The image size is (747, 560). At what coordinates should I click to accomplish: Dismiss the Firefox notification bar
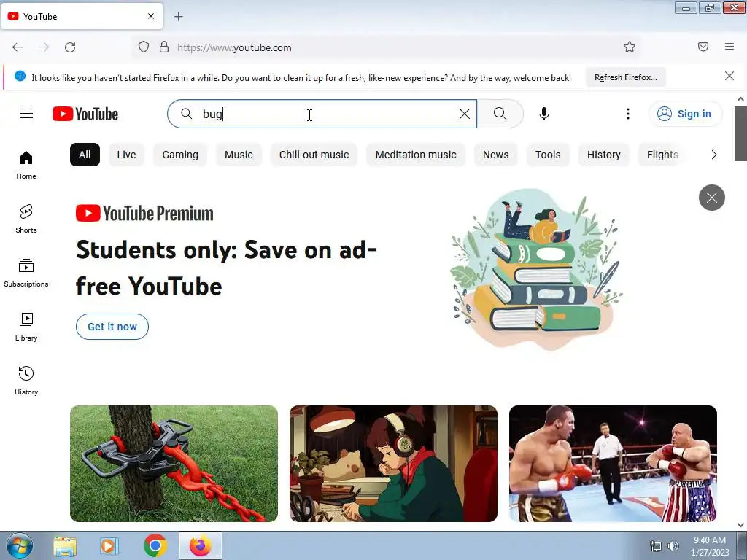click(729, 76)
